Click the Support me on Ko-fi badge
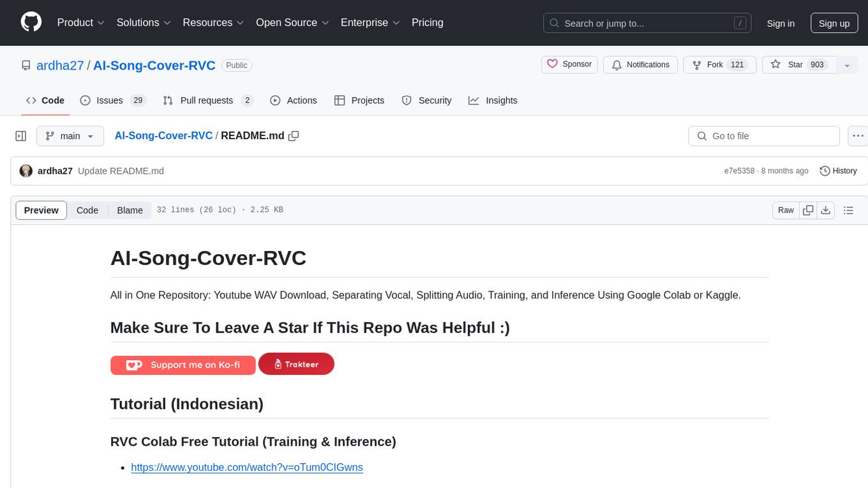Viewport: 868px width, 488px height. pos(183,365)
